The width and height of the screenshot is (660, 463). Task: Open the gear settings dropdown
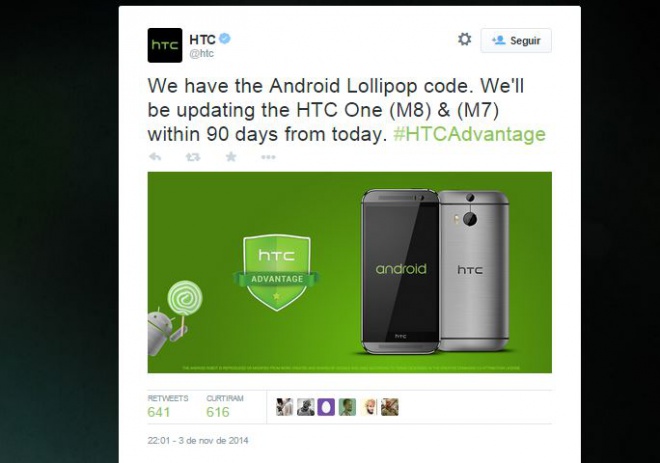(x=464, y=40)
